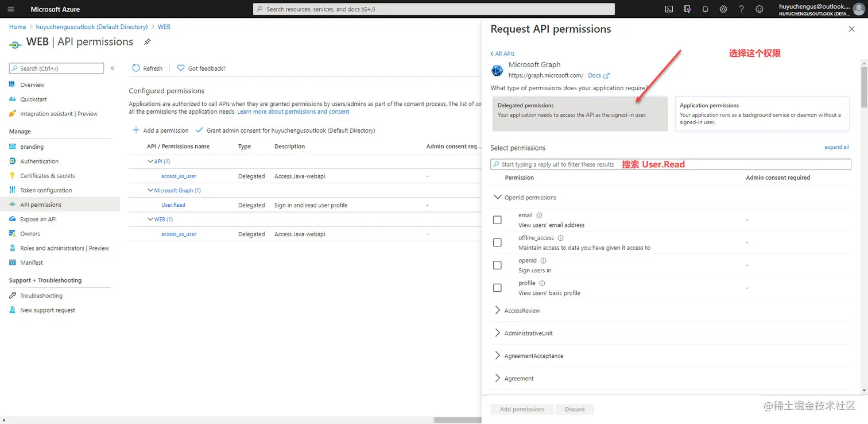Expand the AgreementAcceptance permission group
This screenshot has width=868, height=424.
click(497, 356)
